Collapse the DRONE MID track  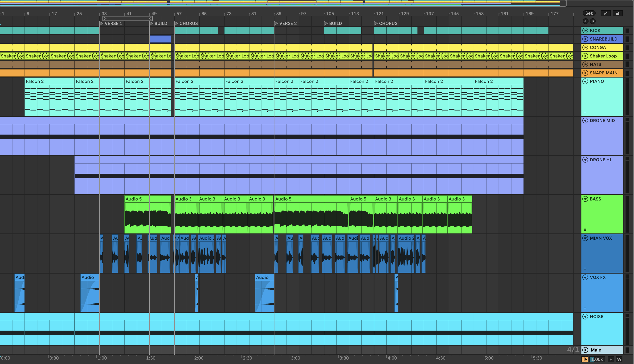click(x=585, y=121)
